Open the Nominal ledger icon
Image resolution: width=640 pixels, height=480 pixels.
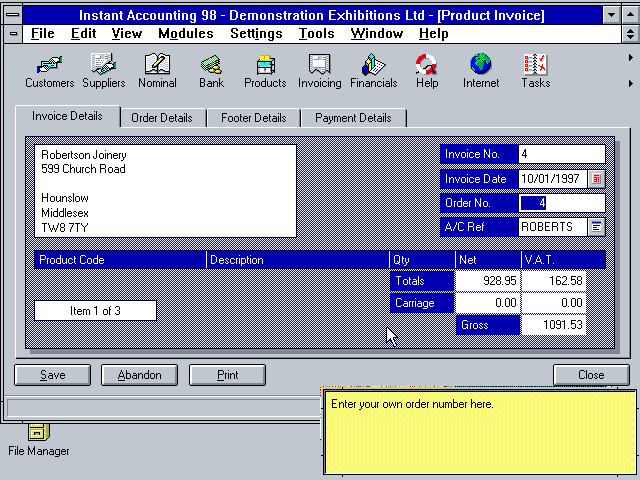[157, 71]
